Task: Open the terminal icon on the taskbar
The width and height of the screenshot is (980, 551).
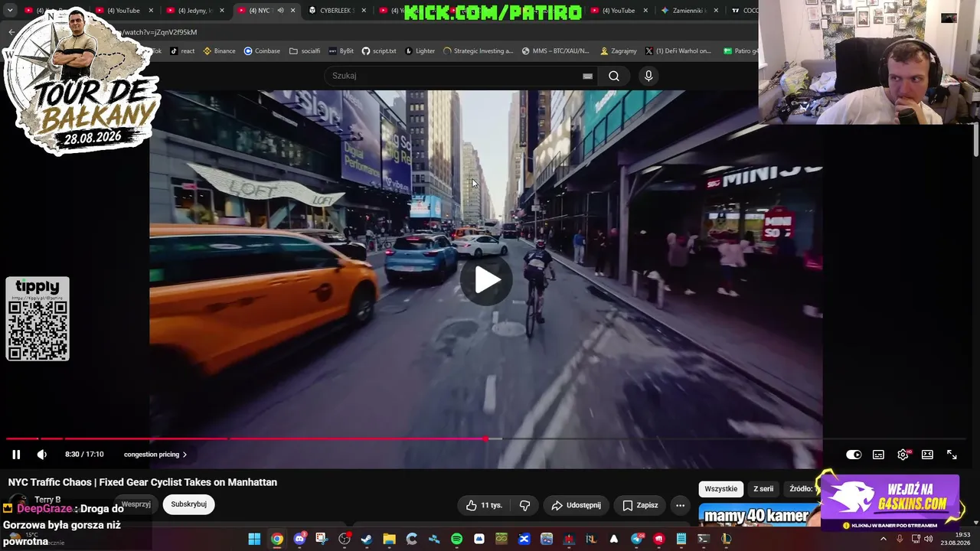Action: point(703,540)
